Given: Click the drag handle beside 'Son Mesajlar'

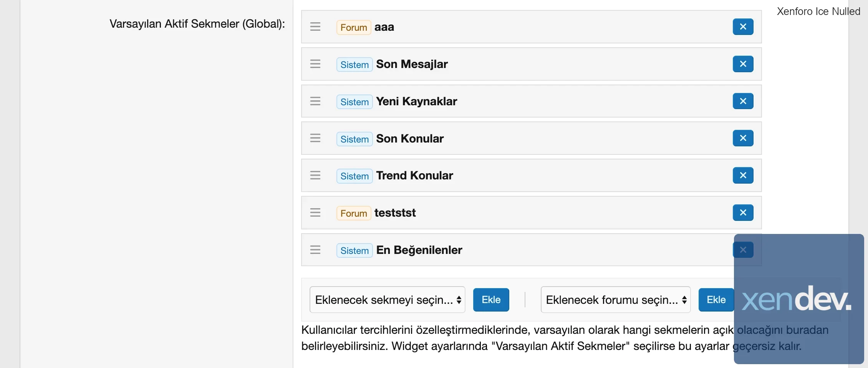Looking at the screenshot, I should (x=315, y=64).
